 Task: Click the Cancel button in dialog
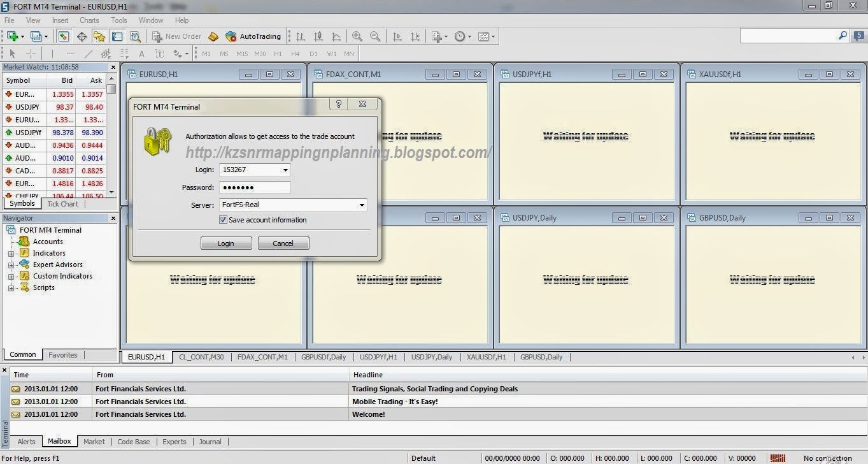pos(283,243)
